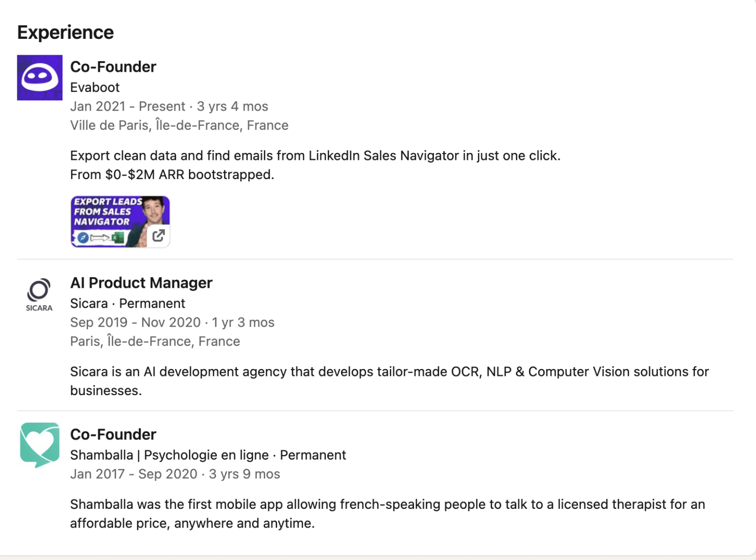
Task: Open the external link icon on the media preview
Action: [x=158, y=236]
